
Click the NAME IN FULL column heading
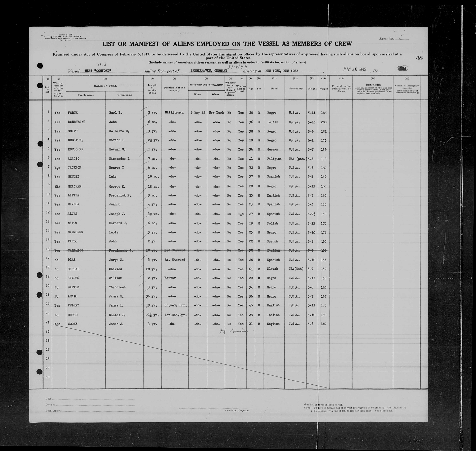click(105, 86)
